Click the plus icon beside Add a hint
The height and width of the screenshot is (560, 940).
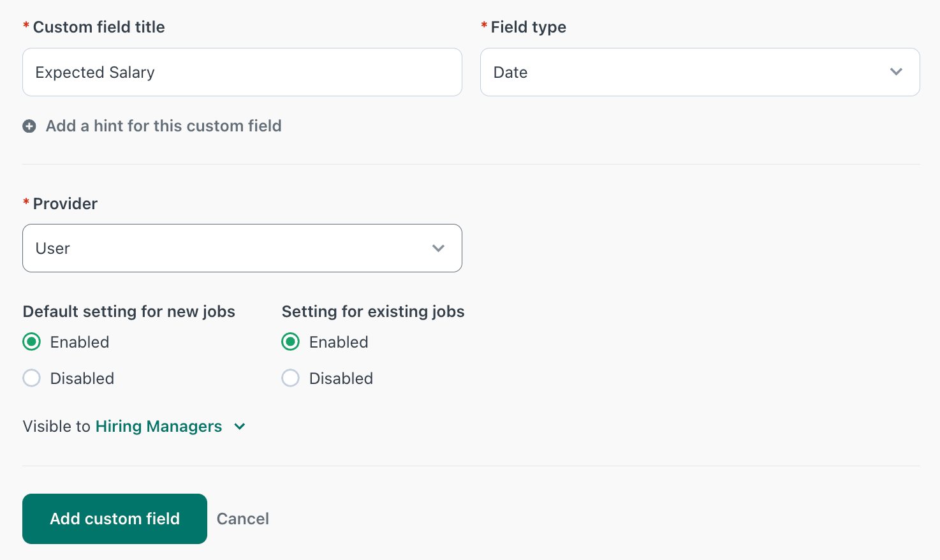click(x=29, y=126)
